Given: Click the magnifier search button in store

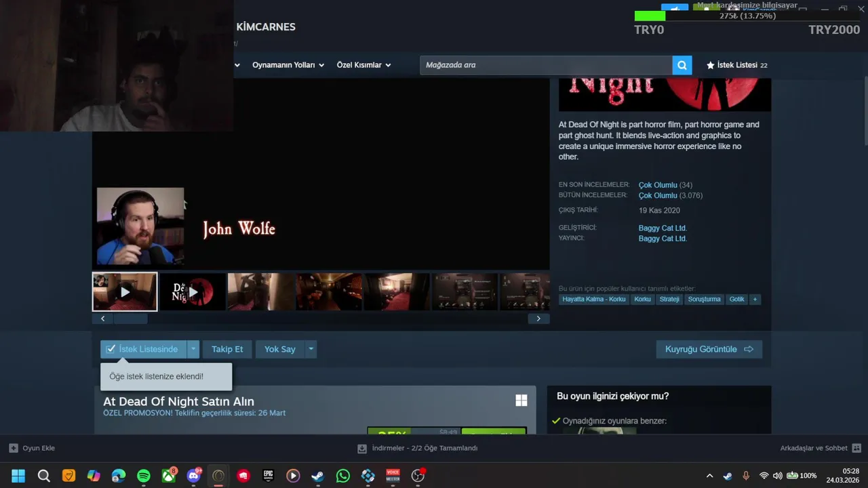Looking at the screenshot, I should click(682, 65).
